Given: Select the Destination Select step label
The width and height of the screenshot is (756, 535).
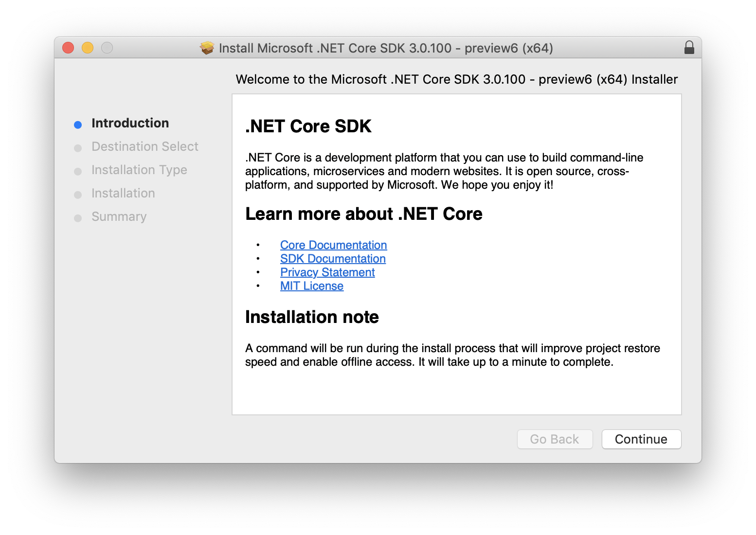Looking at the screenshot, I should click(x=145, y=146).
